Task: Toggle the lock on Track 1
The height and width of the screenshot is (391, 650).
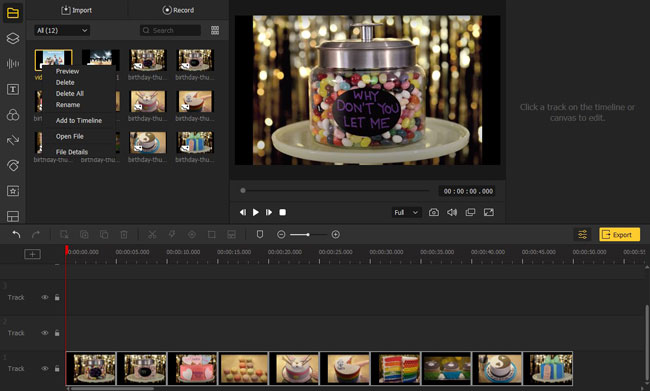Action: [57, 369]
